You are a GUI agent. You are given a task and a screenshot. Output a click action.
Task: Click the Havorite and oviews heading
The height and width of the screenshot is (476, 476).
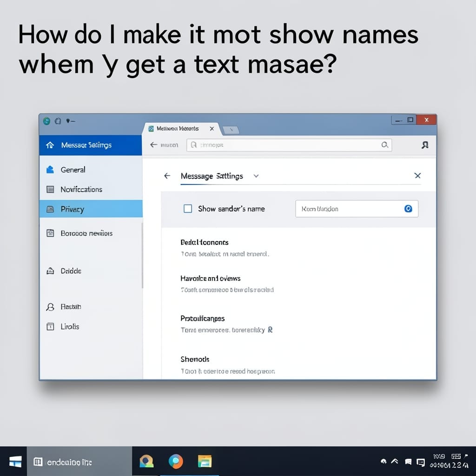point(211,278)
